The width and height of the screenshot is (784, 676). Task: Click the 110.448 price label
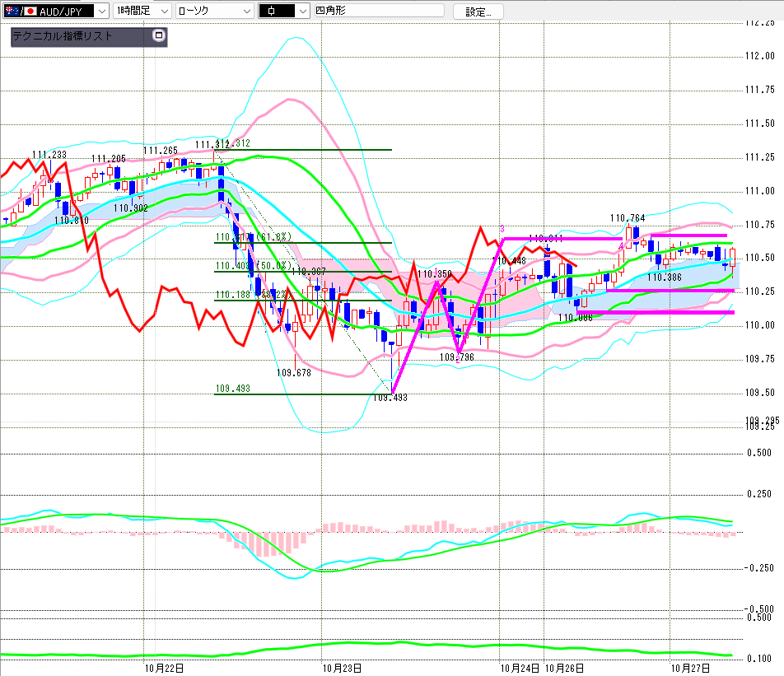pyautogui.click(x=510, y=260)
